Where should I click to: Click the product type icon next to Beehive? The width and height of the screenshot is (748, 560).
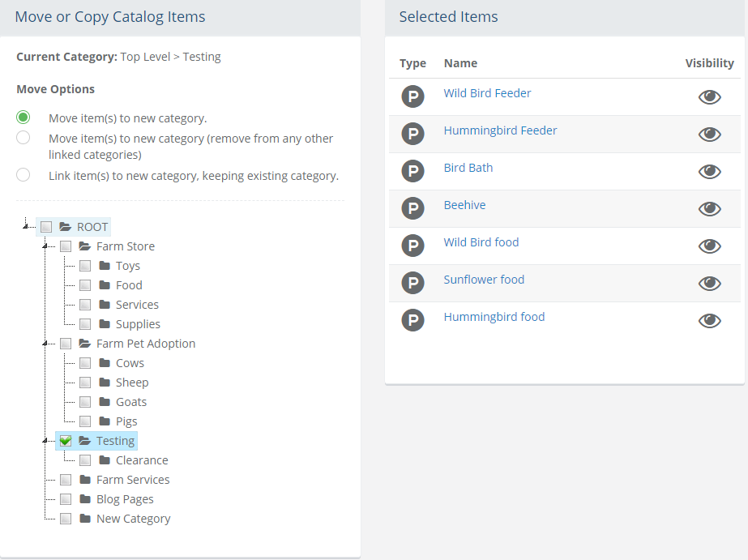[x=413, y=209]
